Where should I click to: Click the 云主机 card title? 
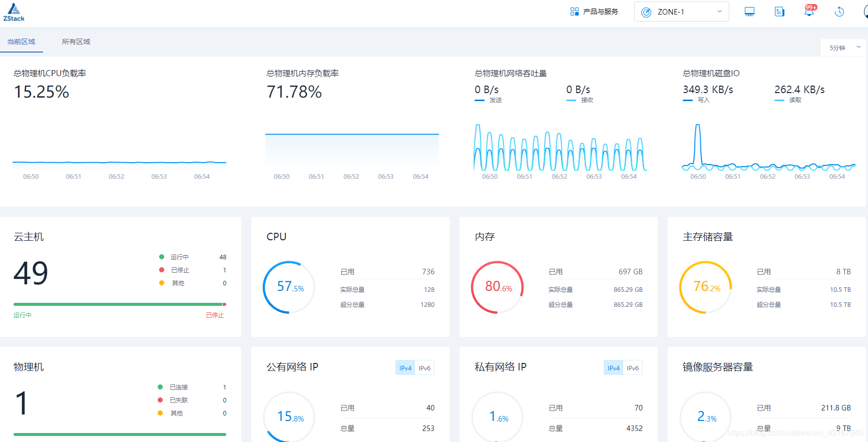point(29,237)
